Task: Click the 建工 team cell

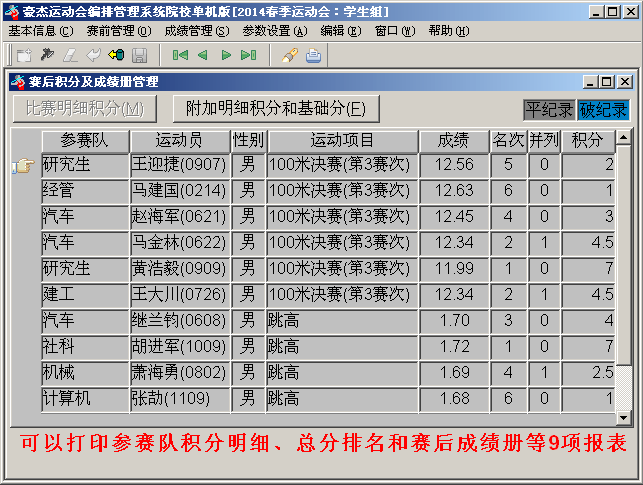Action: click(85, 295)
